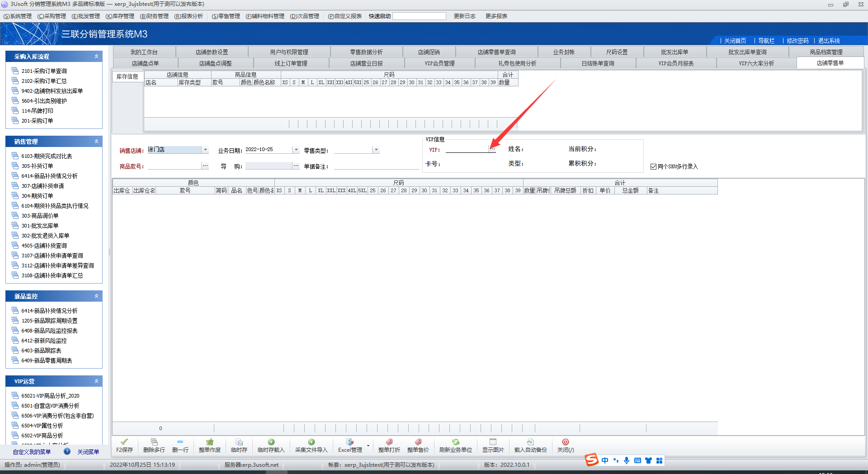Open the (K)库存管理 menu
Image resolution: width=868 pixels, height=474 pixels.
click(120, 16)
